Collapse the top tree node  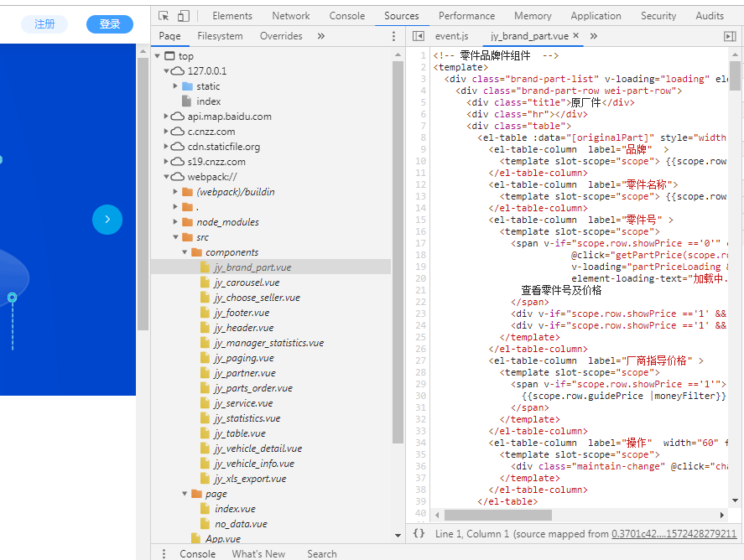click(x=158, y=56)
